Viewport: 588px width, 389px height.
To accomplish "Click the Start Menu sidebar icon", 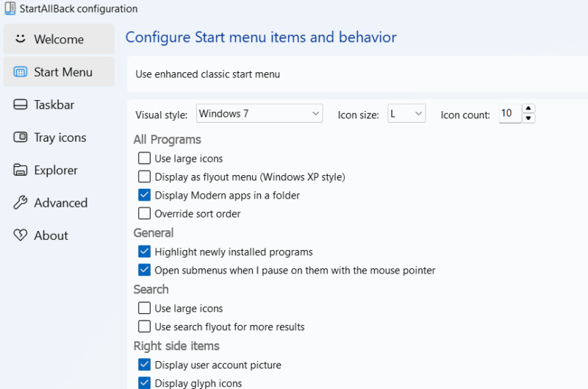I will point(21,71).
